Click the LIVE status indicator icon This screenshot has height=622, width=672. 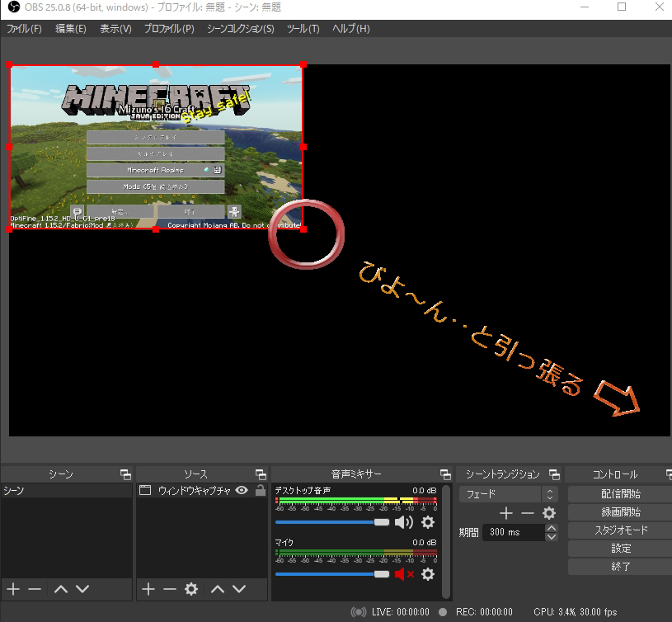pos(359,612)
